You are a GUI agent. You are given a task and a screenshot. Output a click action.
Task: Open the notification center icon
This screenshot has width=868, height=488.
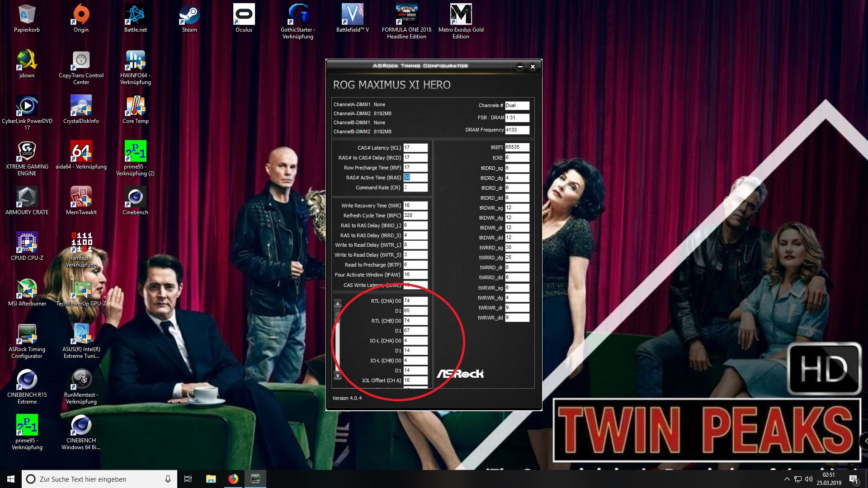tap(854, 479)
